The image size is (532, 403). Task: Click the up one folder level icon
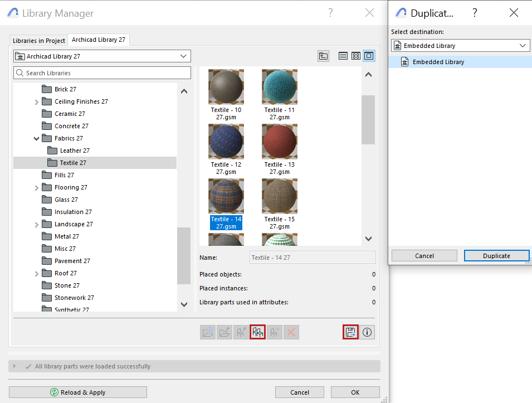pos(323,56)
